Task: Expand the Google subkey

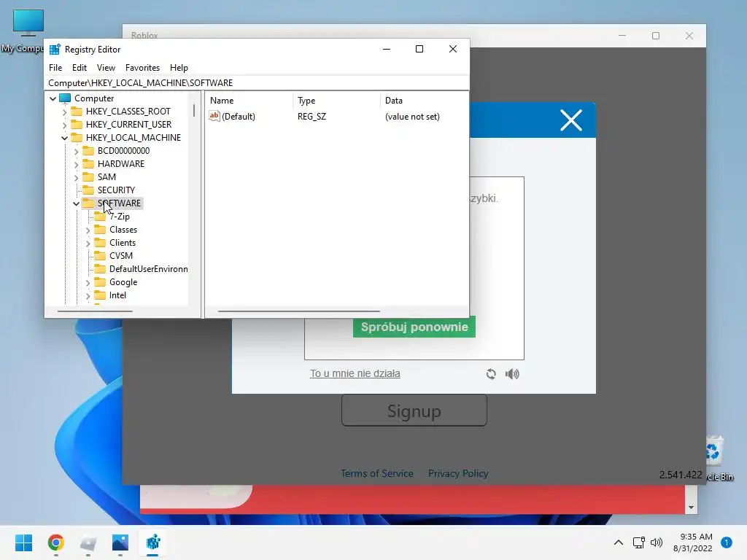Action: (x=88, y=283)
